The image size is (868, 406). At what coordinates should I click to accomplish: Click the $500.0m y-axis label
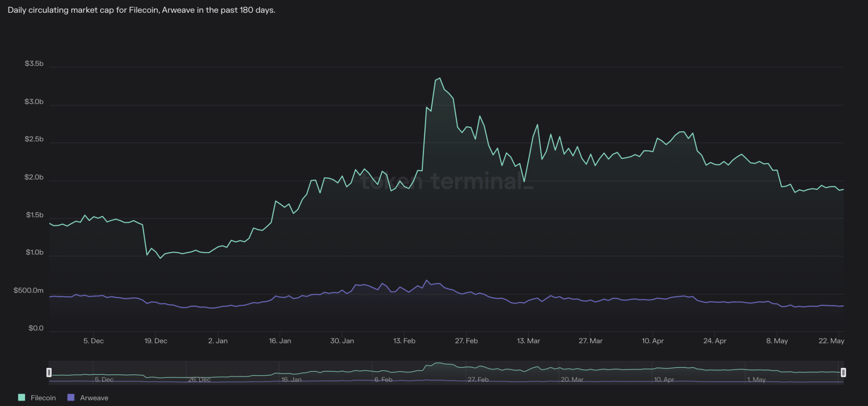[x=29, y=290]
